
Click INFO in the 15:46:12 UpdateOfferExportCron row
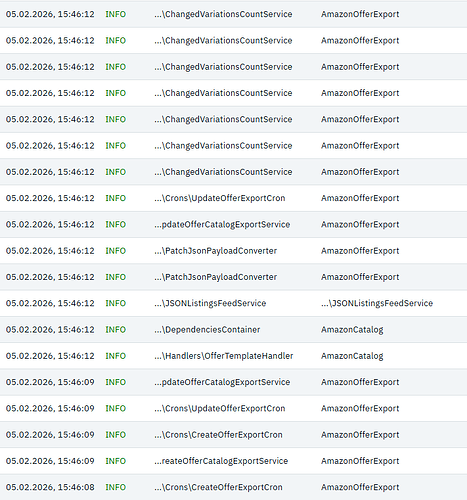click(x=116, y=198)
